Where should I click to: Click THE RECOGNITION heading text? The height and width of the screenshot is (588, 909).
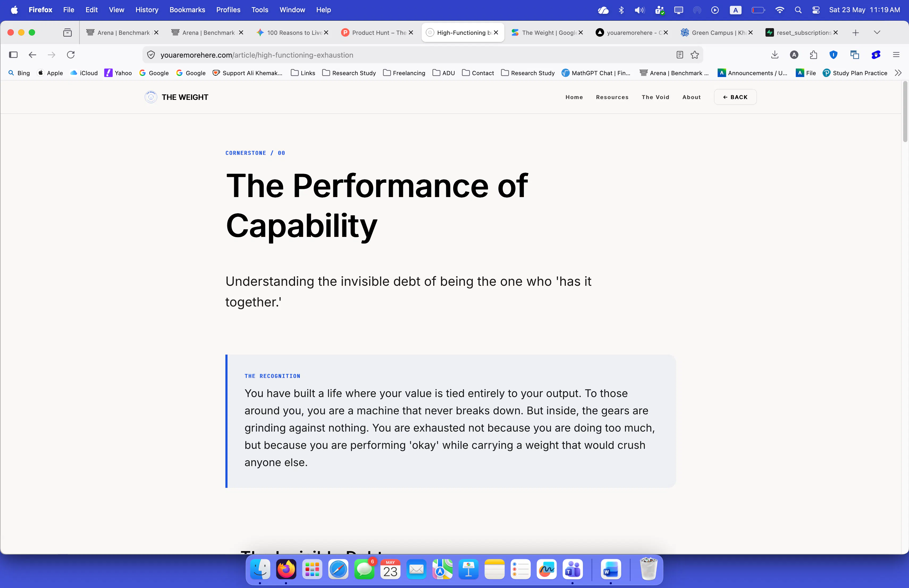coord(272,376)
